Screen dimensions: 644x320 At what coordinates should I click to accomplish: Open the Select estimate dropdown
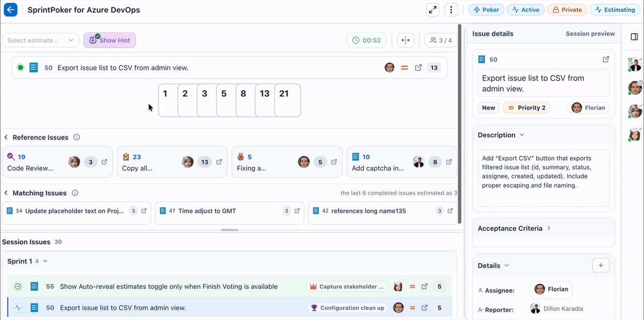pyautogui.click(x=41, y=40)
